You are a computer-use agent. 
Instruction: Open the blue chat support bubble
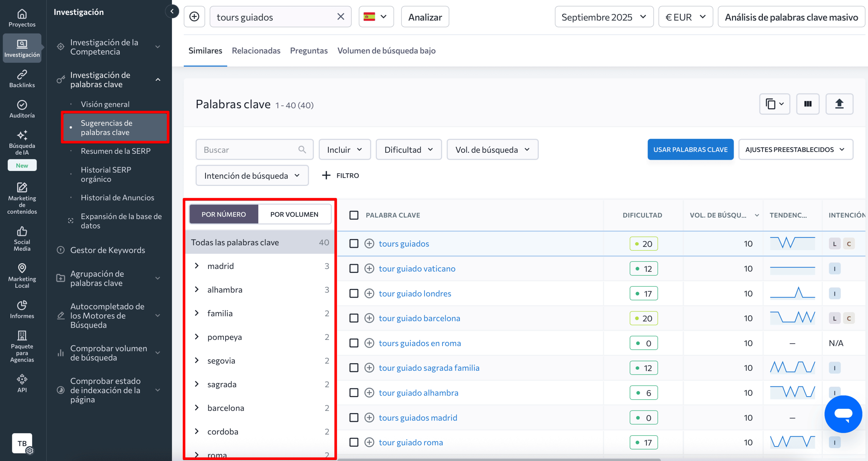pyautogui.click(x=843, y=414)
